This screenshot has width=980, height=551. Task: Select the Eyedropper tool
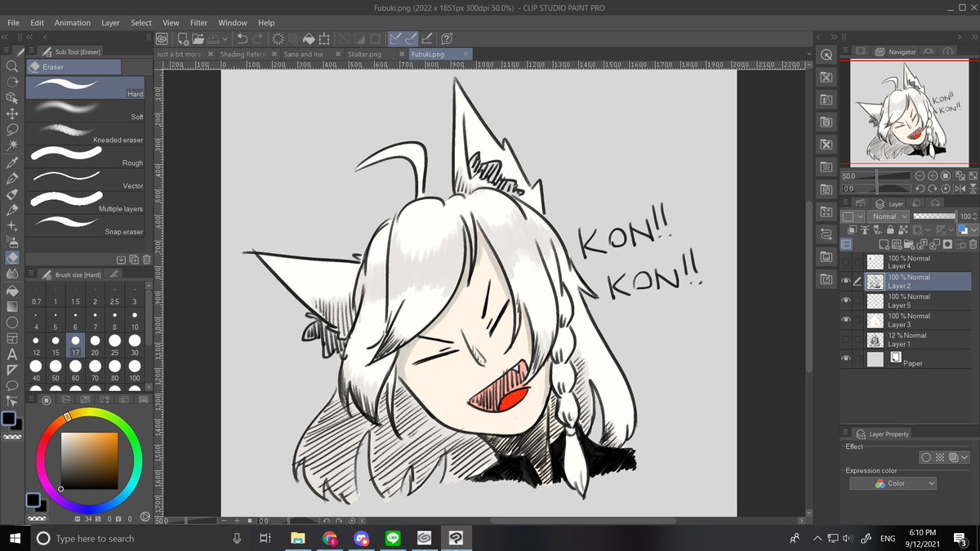tap(11, 162)
